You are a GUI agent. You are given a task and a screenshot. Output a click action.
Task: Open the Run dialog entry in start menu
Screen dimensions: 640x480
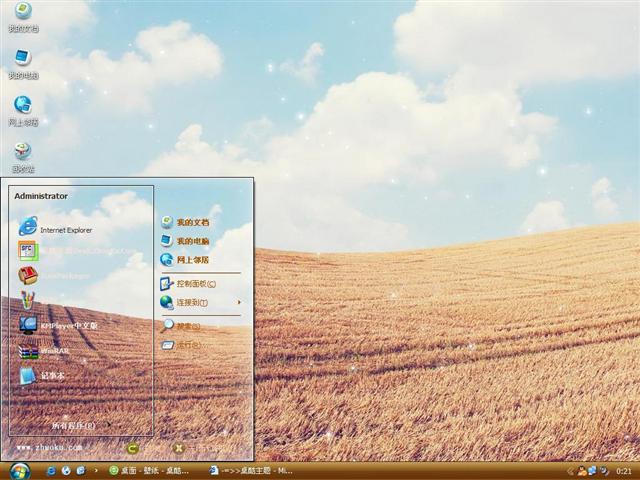(x=180, y=345)
